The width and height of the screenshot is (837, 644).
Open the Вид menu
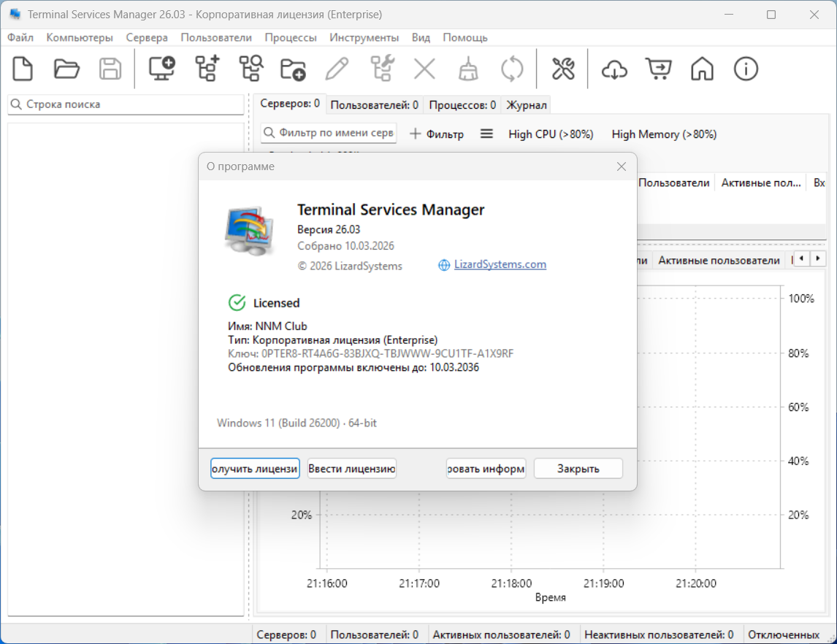tap(421, 37)
